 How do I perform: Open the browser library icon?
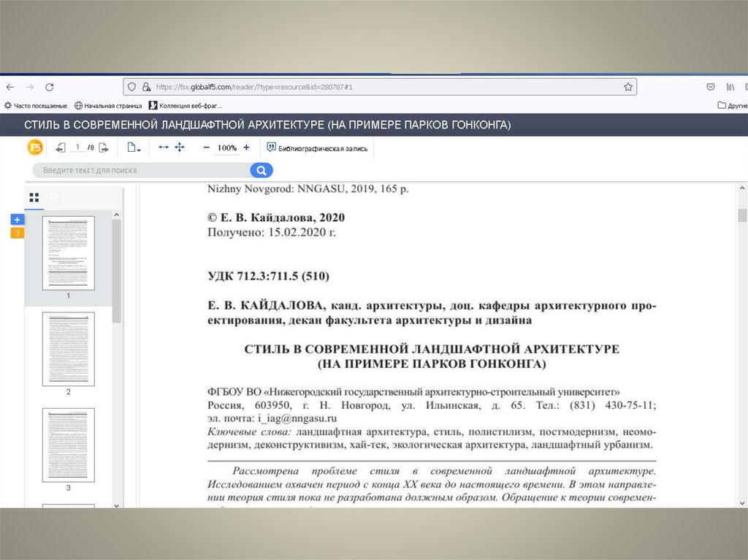click(x=730, y=87)
